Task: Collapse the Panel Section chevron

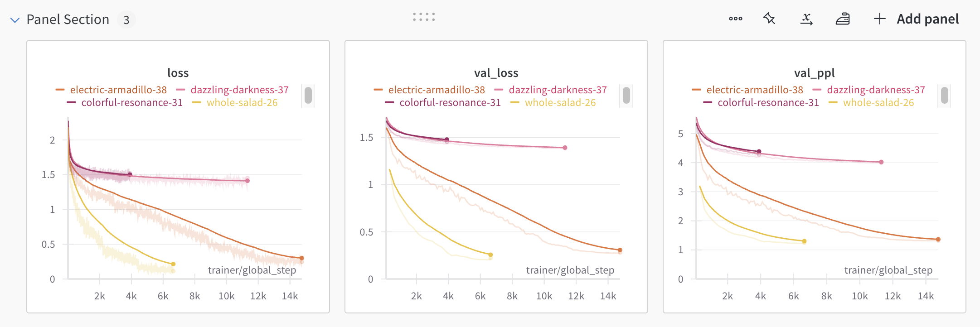Action: (x=15, y=20)
